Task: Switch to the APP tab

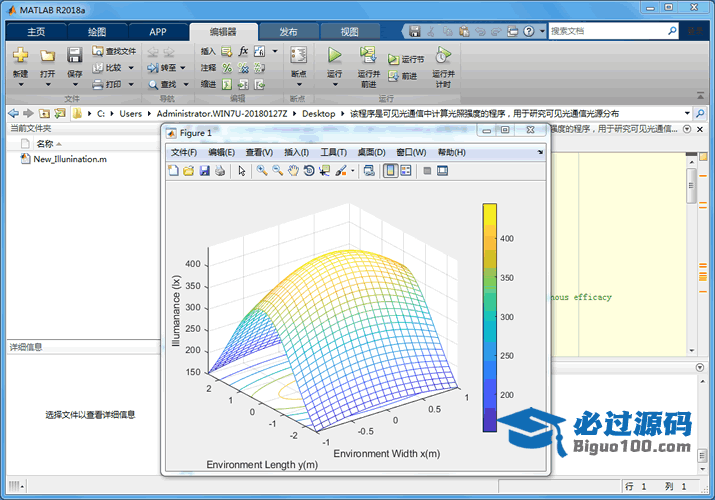Action: click(158, 32)
